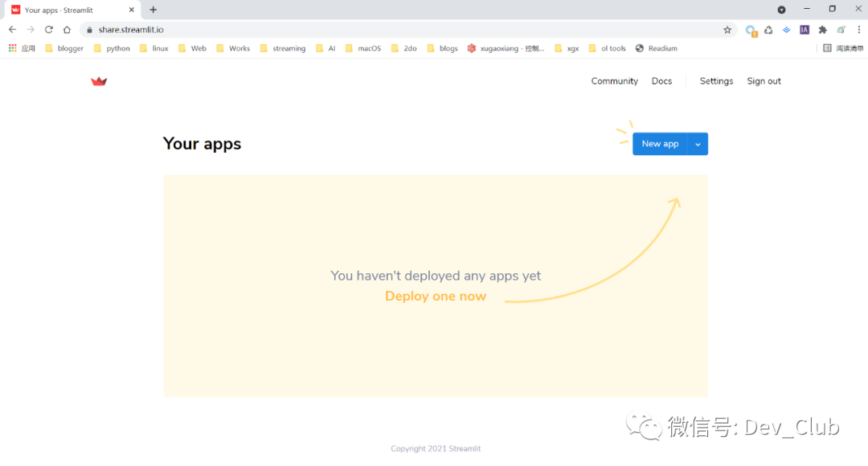Open the Docs link
Screen dimensions: 868x466
pos(661,81)
